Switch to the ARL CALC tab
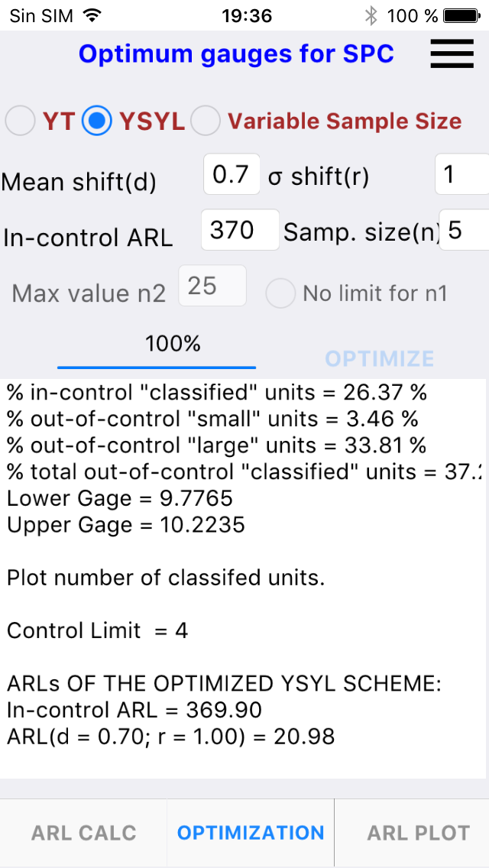489x868 pixels. 83,833
